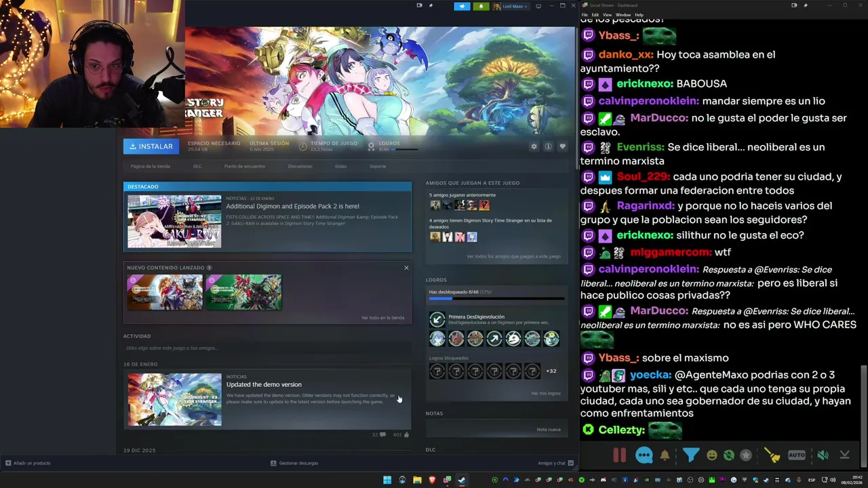The width and height of the screenshot is (868, 488).
Task: Click the scroll-to-bottom arrow icon
Action: 844,455
